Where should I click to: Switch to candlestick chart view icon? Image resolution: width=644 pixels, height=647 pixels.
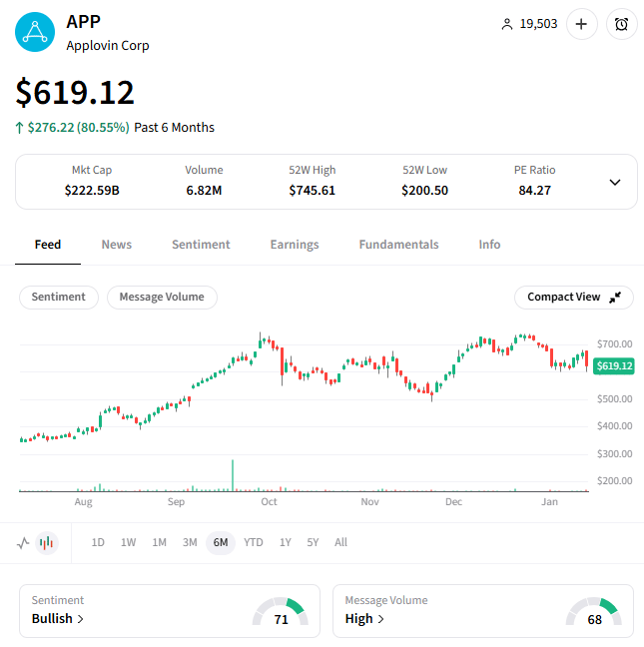click(47, 542)
